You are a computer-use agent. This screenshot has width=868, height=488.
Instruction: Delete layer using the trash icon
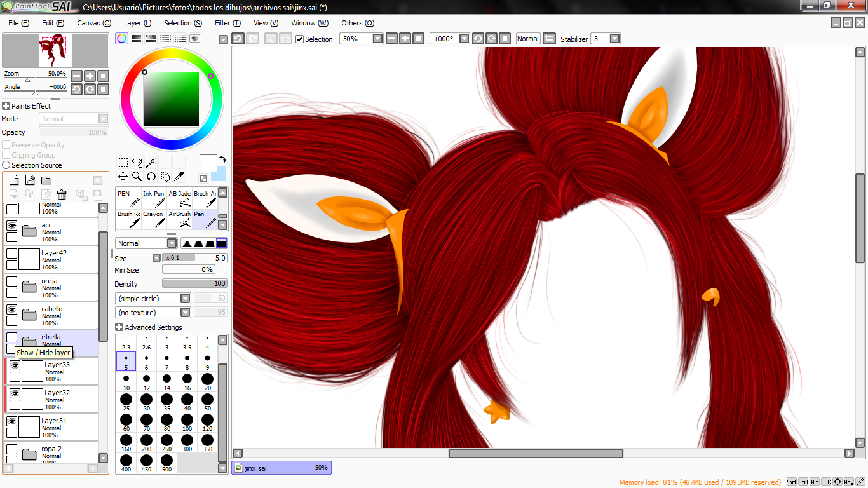click(62, 194)
